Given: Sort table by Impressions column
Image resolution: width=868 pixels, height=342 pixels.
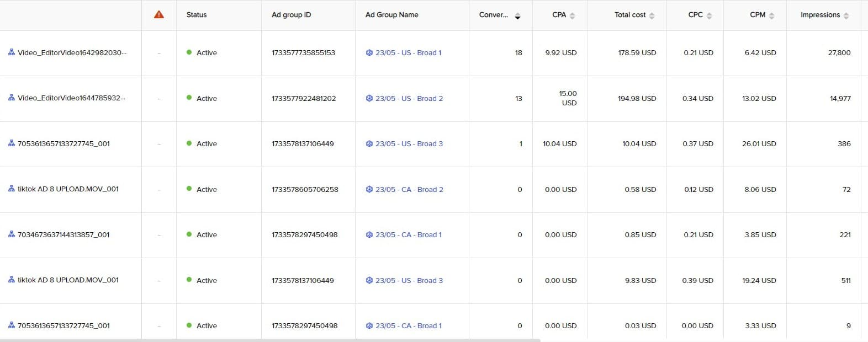Looking at the screenshot, I should point(846,15).
